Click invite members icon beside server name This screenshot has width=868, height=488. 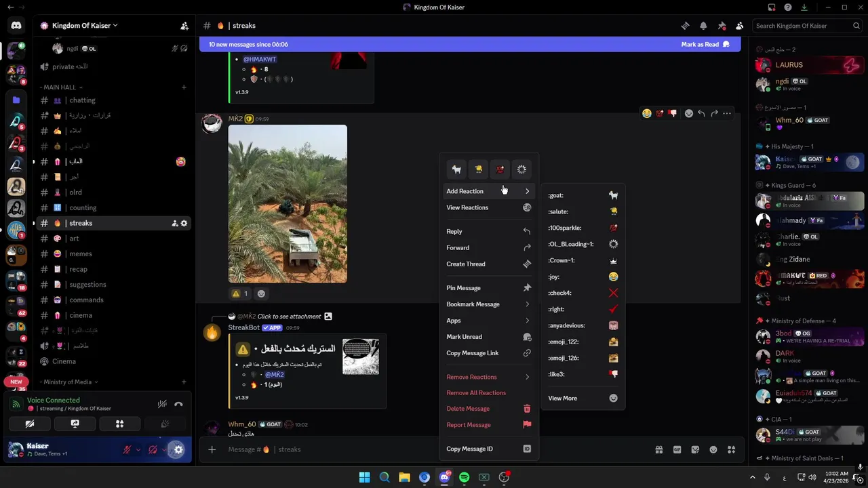click(x=184, y=26)
